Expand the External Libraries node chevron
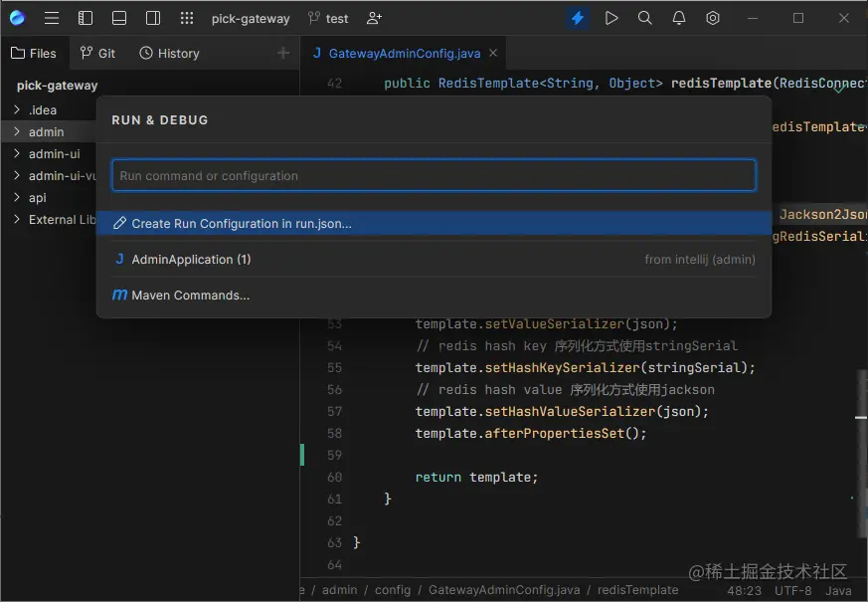Screen dimensions: 868x602 click(x=17, y=219)
